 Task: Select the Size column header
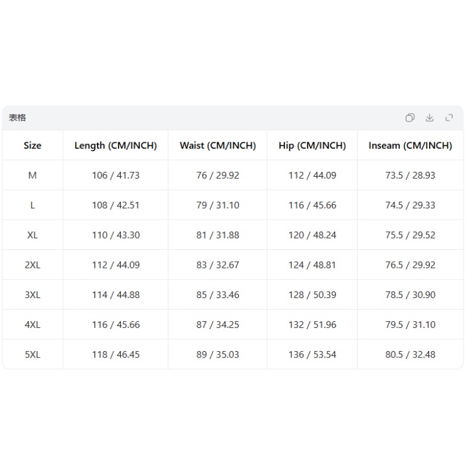point(33,145)
